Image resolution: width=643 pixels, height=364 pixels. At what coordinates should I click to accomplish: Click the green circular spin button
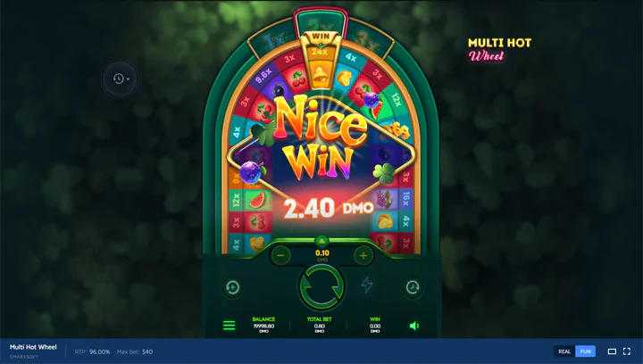click(321, 286)
